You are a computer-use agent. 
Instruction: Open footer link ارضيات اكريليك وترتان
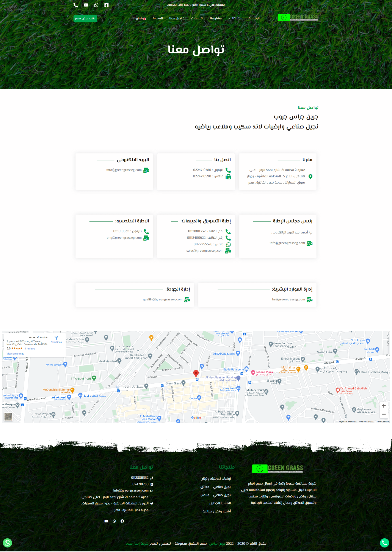[216, 479]
